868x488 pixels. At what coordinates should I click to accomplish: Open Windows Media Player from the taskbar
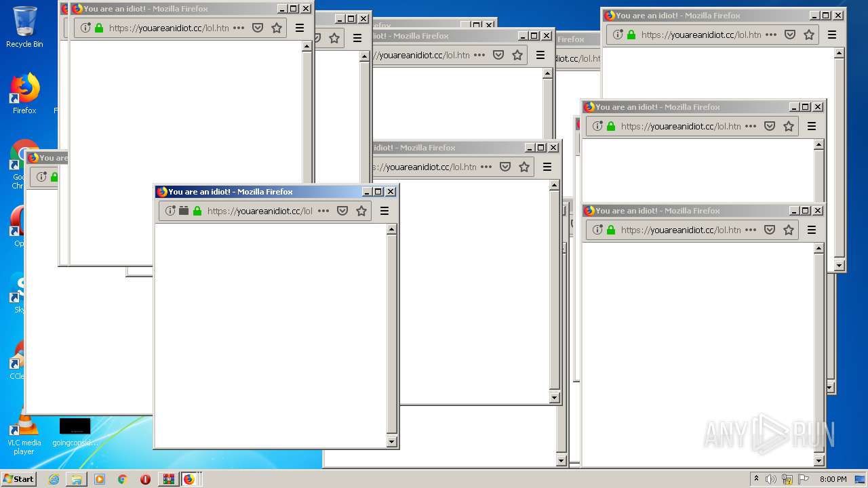[x=100, y=479]
